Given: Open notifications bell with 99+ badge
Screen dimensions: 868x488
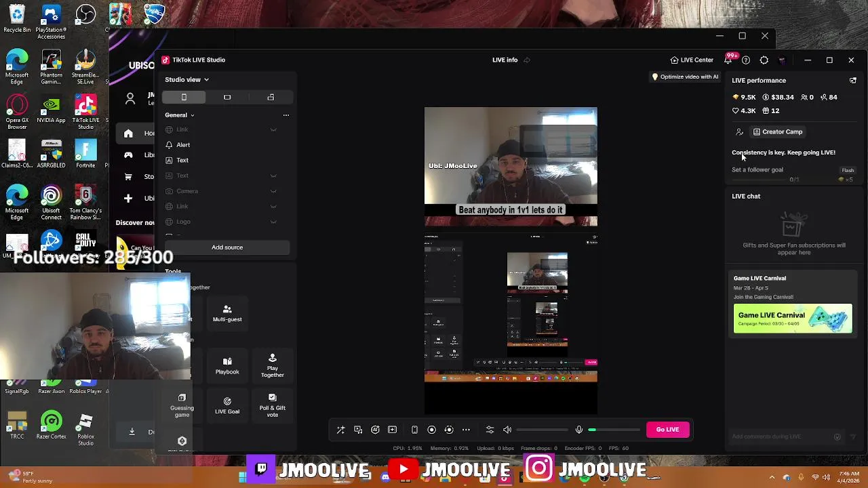Looking at the screenshot, I should 728,60.
